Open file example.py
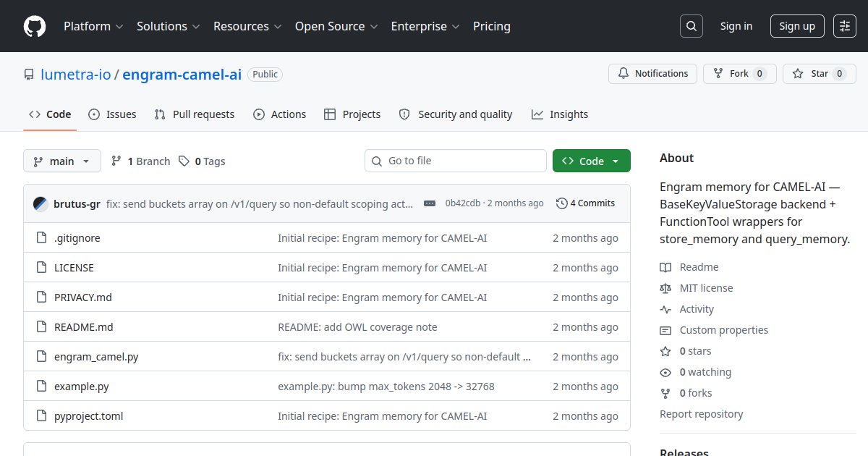The width and height of the screenshot is (868, 456). (82, 387)
